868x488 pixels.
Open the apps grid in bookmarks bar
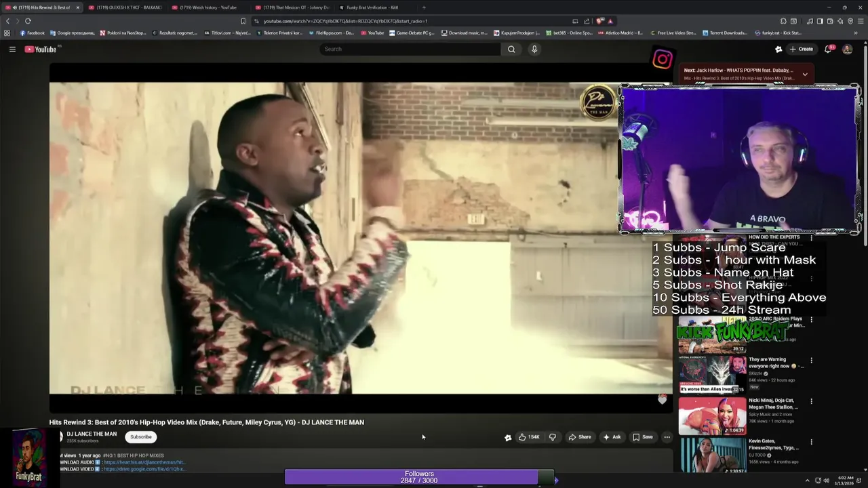tap(7, 33)
